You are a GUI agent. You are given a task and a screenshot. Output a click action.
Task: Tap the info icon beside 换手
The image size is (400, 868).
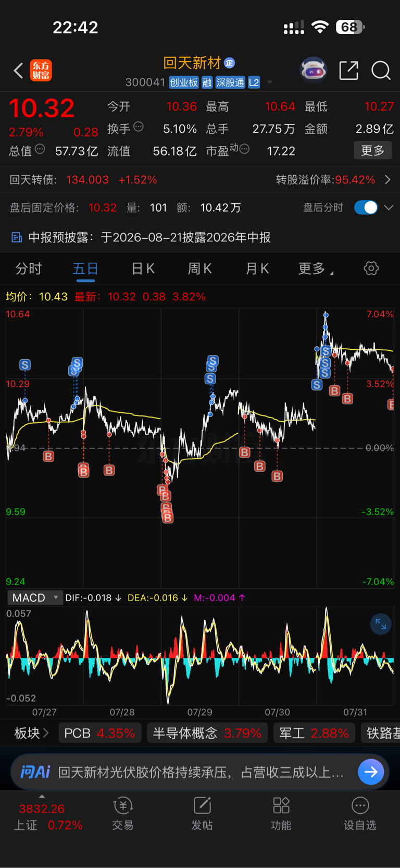click(x=138, y=127)
